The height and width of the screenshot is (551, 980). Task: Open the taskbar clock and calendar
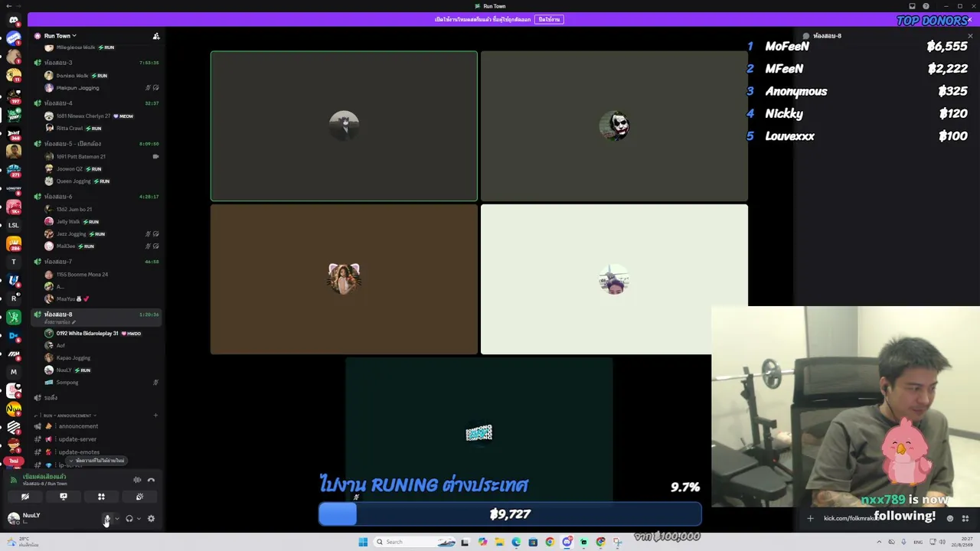[x=962, y=542]
